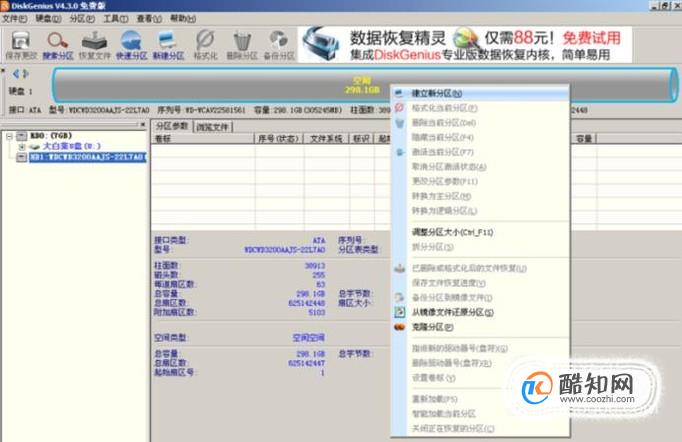Choose 保存文件恢复进度 in context menu
The width and height of the screenshot is (682, 442).
pyautogui.click(x=480, y=283)
